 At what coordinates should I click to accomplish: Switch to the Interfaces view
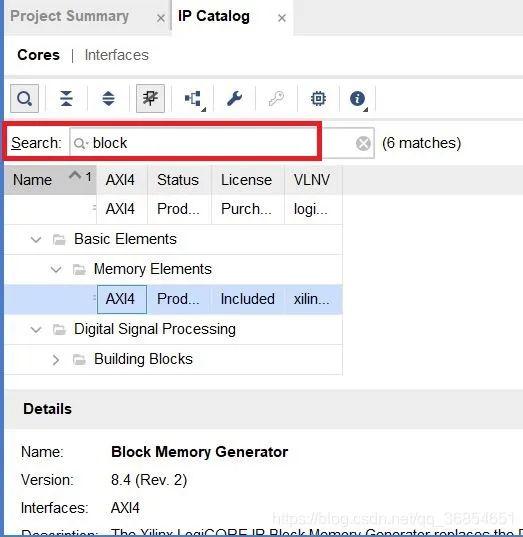coord(116,55)
